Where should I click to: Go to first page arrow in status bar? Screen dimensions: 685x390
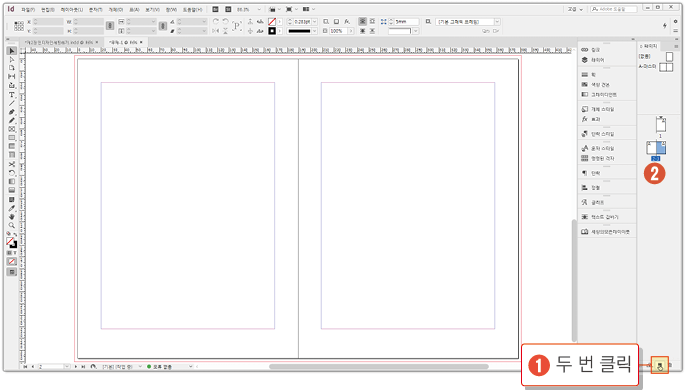point(25,366)
